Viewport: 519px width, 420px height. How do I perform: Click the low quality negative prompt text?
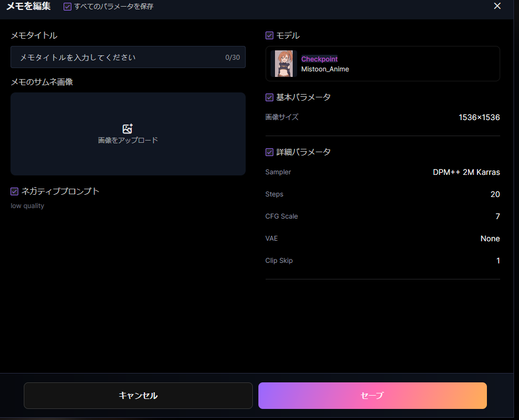28,206
